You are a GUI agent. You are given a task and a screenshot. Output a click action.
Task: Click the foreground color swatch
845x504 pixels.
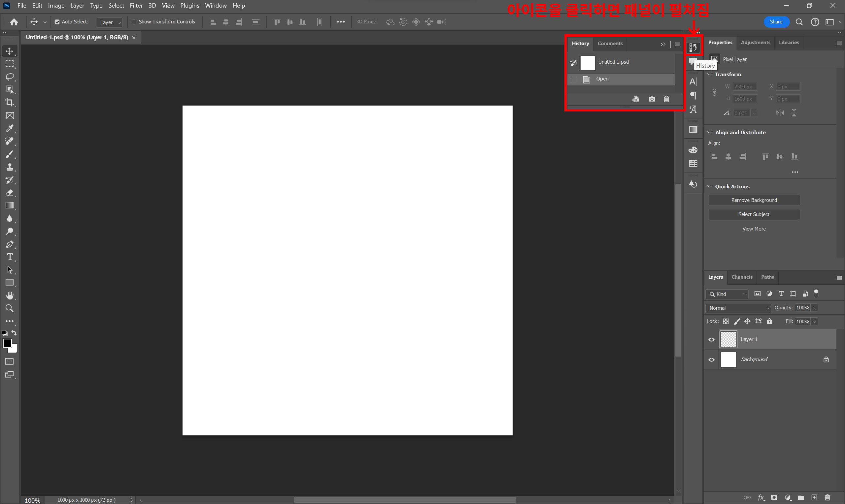coord(7,343)
